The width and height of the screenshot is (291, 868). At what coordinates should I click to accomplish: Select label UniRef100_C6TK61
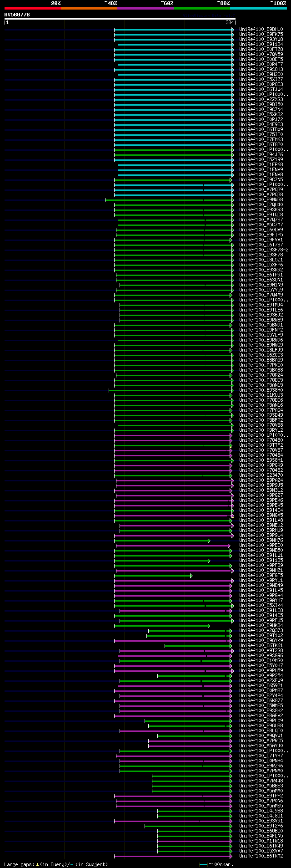pyautogui.click(x=261, y=646)
